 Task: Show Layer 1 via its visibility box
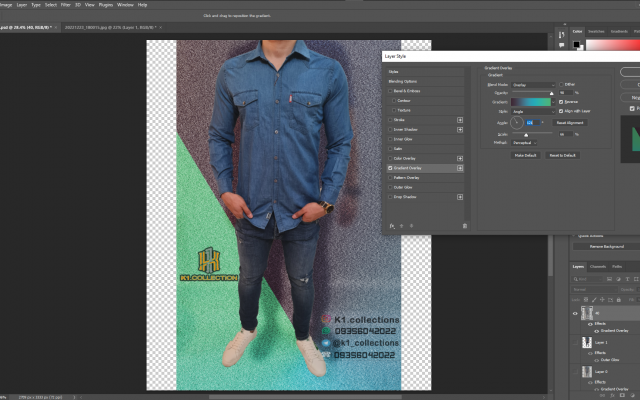tap(575, 342)
